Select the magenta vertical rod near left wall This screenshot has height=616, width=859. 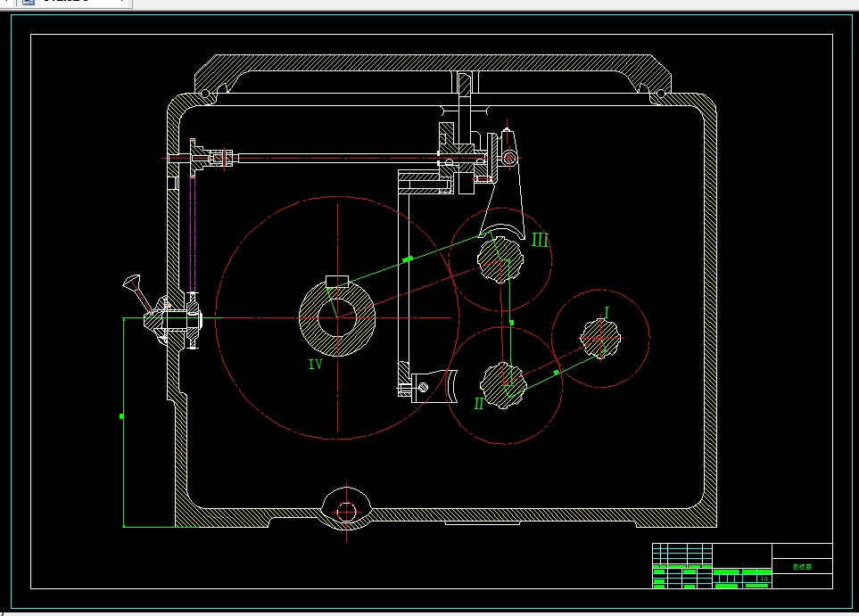point(193,234)
